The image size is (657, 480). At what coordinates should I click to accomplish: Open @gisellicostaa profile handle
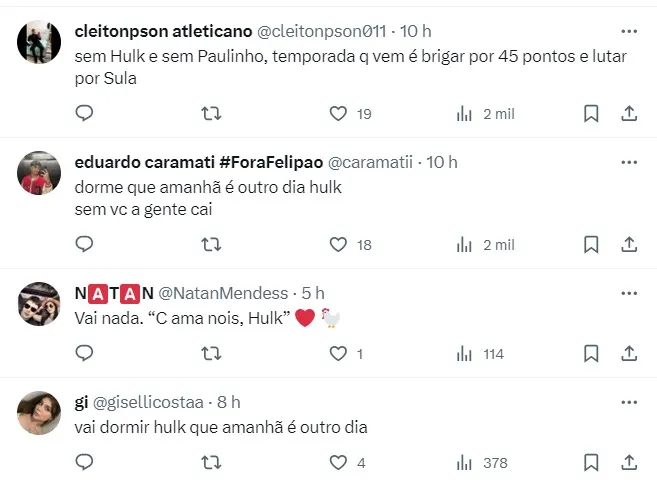click(151, 402)
